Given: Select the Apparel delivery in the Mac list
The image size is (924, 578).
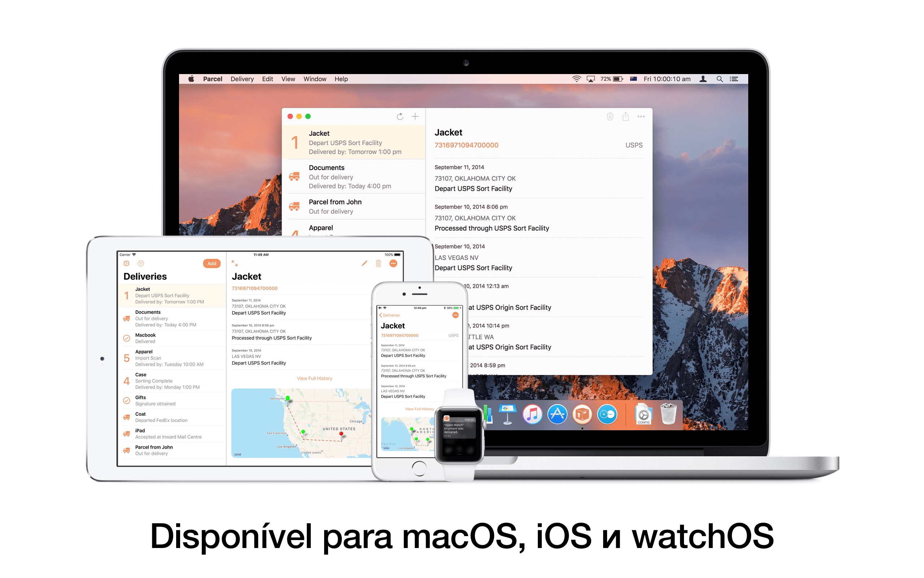Looking at the screenshot, I should [x=354, y=228].
